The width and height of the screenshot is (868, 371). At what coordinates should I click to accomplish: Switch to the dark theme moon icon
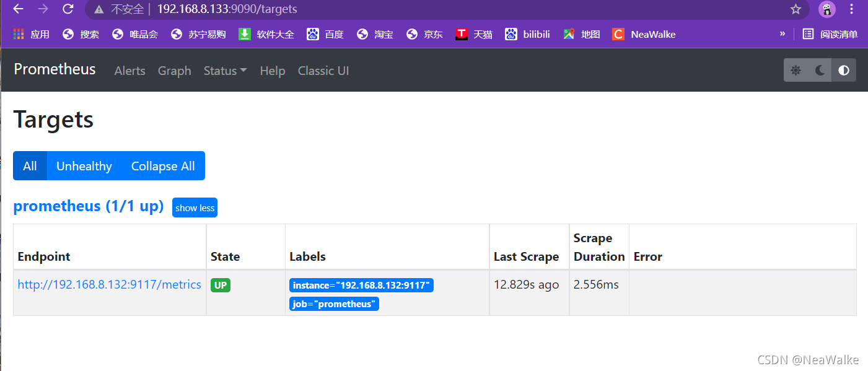point(820,70)
